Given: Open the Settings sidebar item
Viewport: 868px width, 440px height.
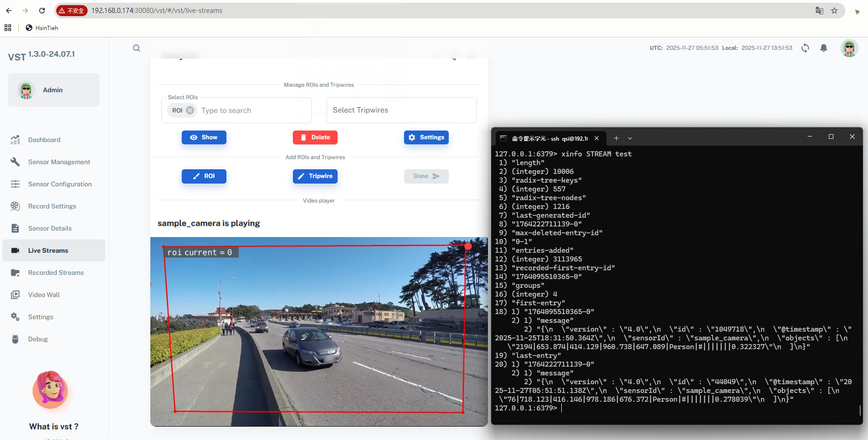Looking at the screenshot, I should coord(54,317).
